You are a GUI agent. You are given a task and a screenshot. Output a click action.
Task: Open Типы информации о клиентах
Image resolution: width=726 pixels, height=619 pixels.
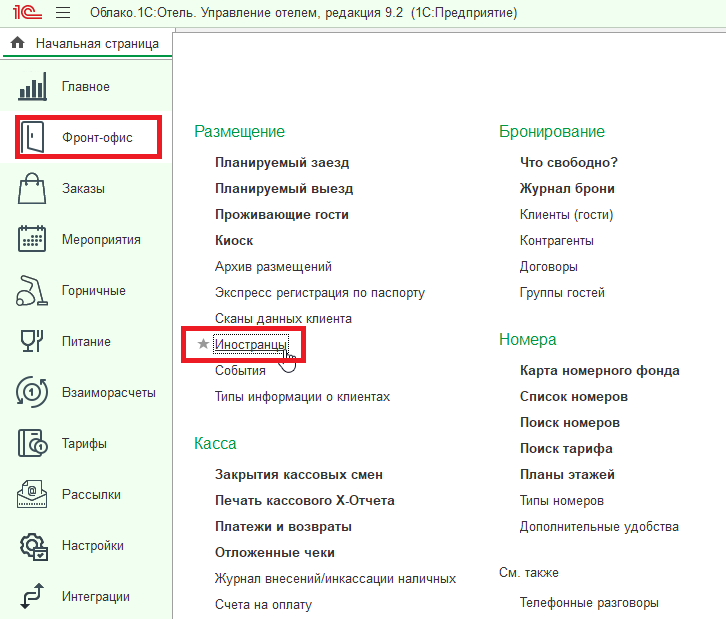coord(302,396)
